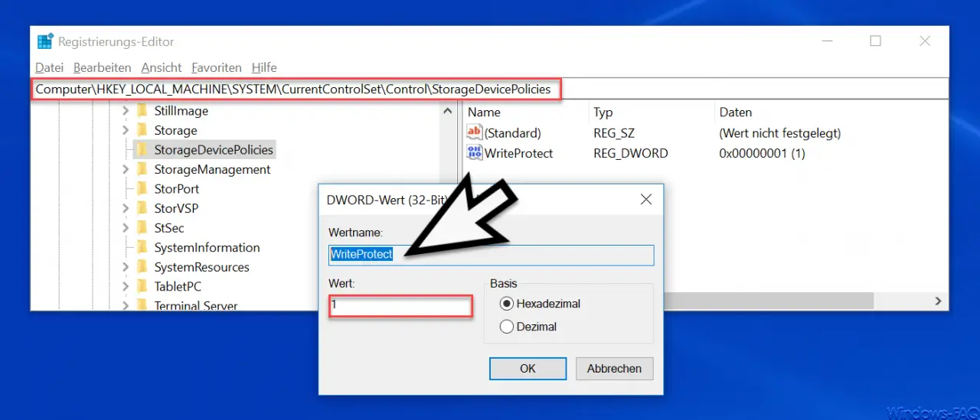
Task: Open the Bearbeiten menu
Action: point(103,67)
